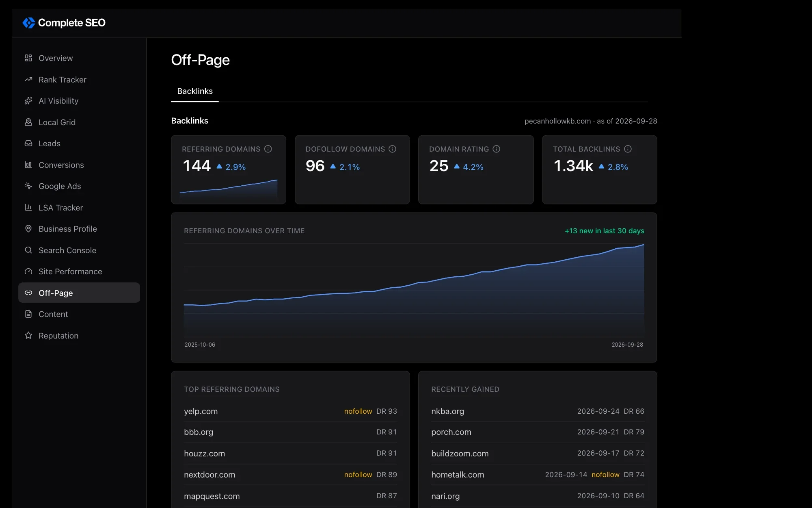
Task: Click nkba.org in Recently Gained
Action: pyautogui.click(x=538, y=411)
